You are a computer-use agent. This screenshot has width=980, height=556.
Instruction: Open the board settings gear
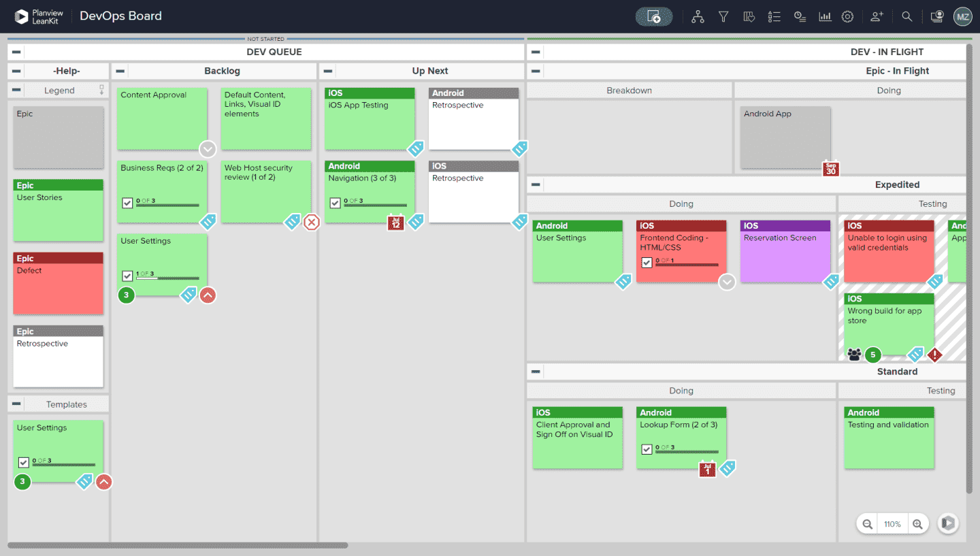coord(847,16)
